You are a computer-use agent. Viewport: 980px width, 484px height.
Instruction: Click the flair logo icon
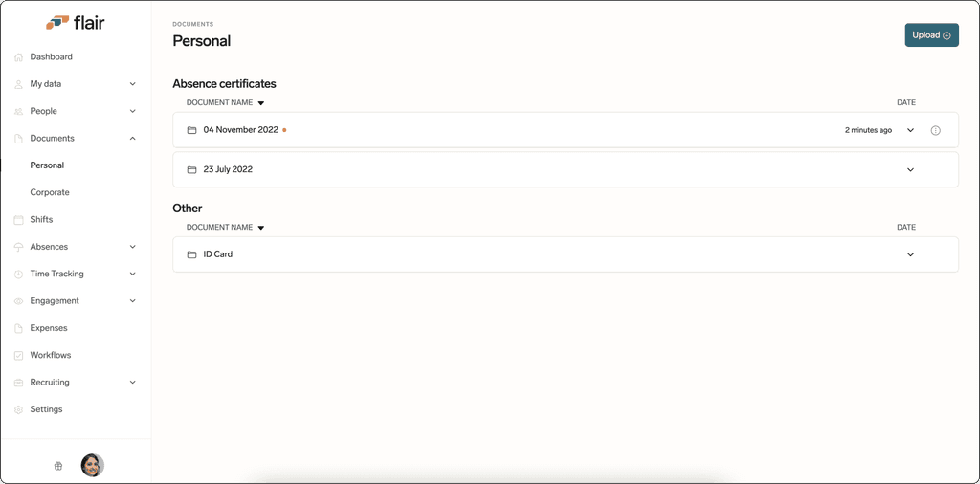pos(56,23)
